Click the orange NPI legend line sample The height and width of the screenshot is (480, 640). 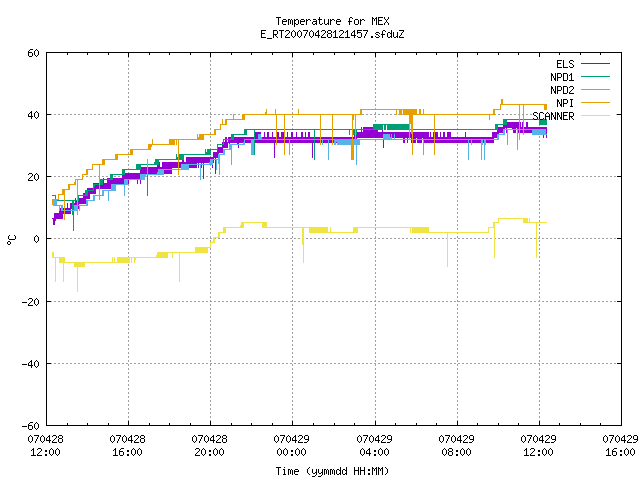pyautogui.click(x=595, y=102)
